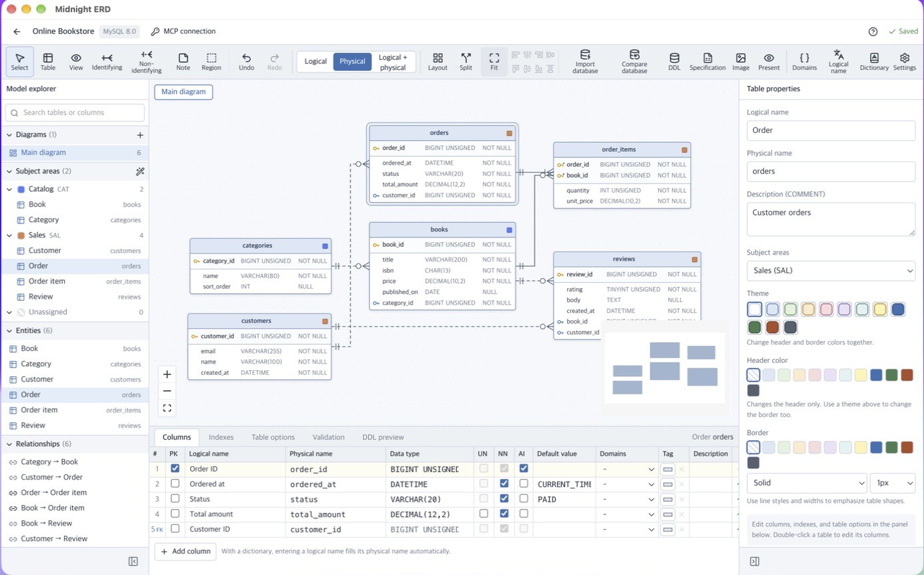Open the Solid border style dropdown
The image size is (924, 575).
(x=807, y=483)
